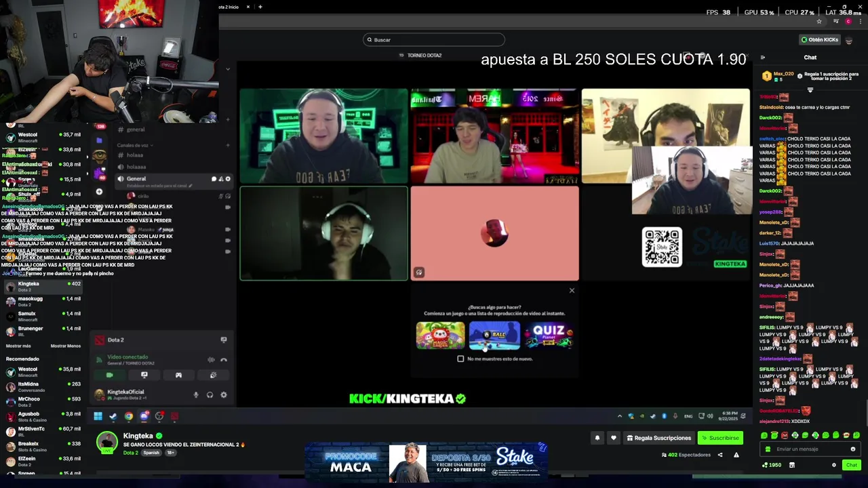Image resolution: width=868 pixels, height=488 pixels.
Task: Click the Spanish language tag
Action: pos(151,453)
